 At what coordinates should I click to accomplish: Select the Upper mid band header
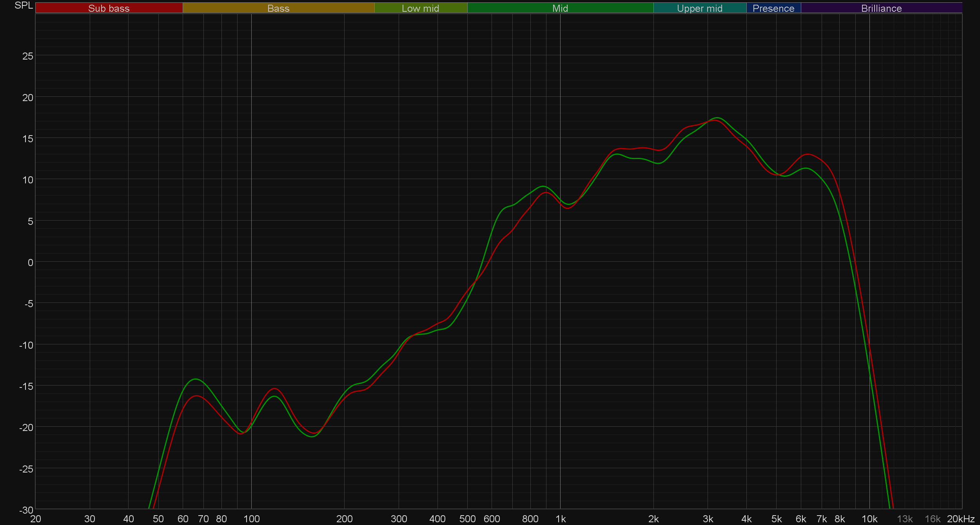pyautogui.click(x=699, y=8)
